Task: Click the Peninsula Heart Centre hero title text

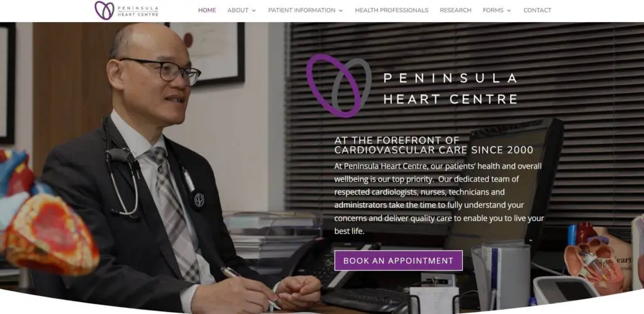Action: [450, 88]
